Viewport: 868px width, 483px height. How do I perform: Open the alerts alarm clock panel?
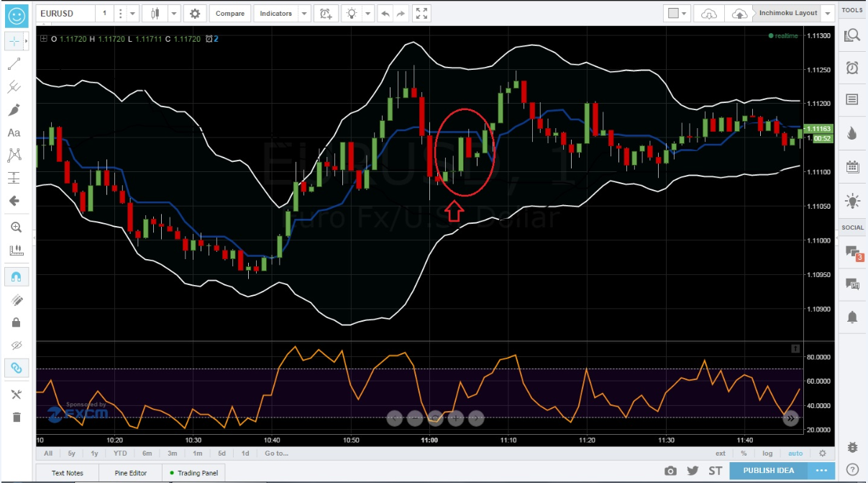[x=852, y=68]
